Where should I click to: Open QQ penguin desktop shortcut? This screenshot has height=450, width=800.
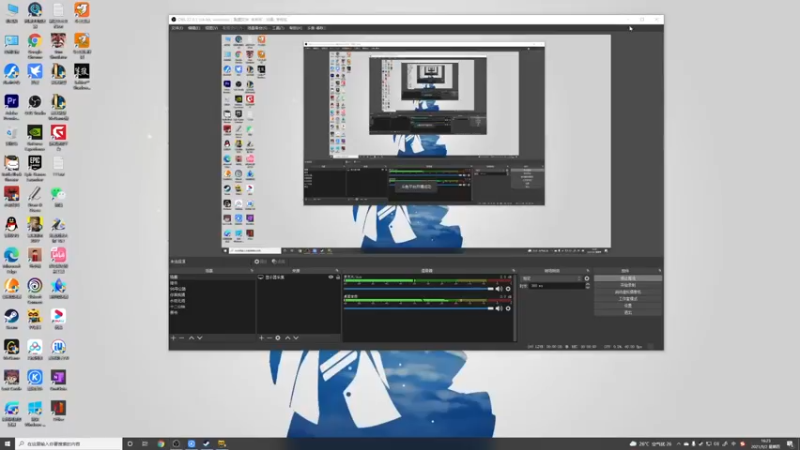click(11, 228)
